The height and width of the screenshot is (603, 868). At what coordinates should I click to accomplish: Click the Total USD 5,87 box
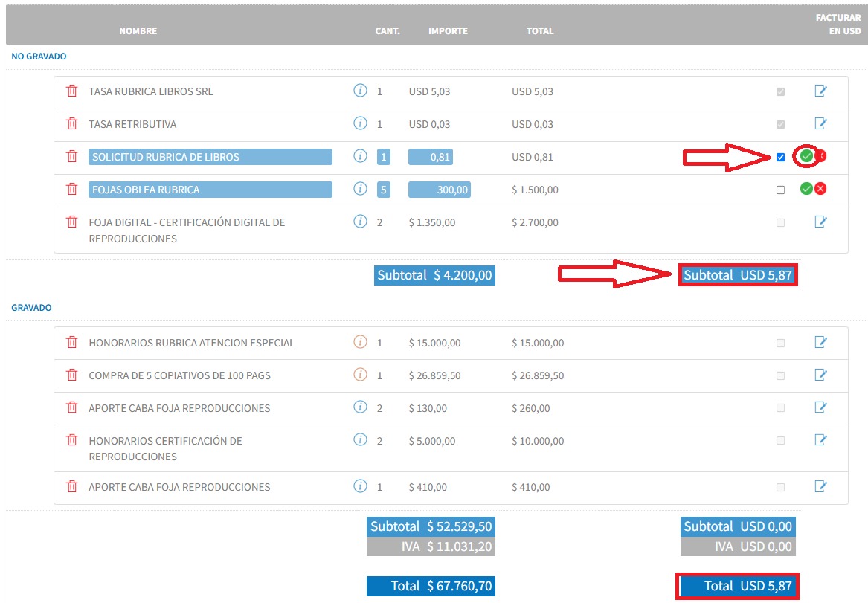pos(737,586)
